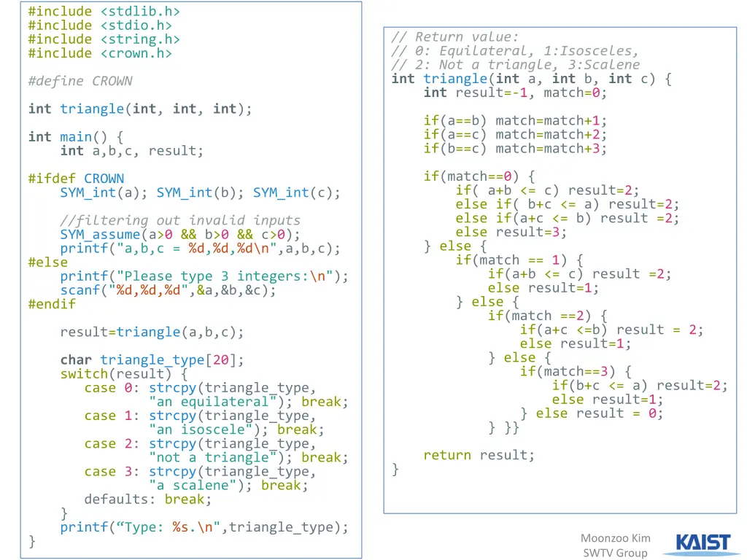The image size is (747, 560).
Task: Click the "if(match == 1) {" line
Action: pos(519,260)
